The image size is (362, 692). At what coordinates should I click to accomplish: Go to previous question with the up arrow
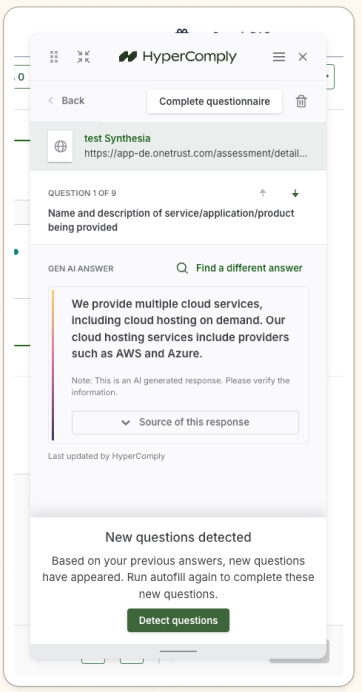click(x=263, y=193)
